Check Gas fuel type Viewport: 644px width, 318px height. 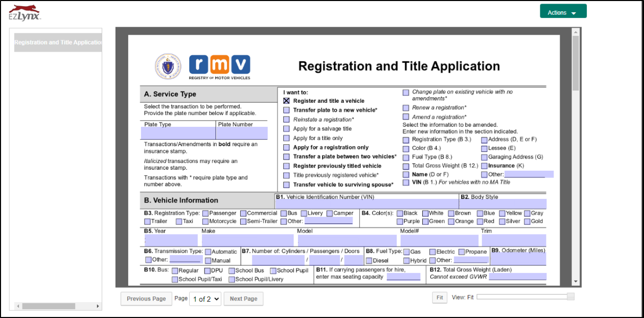tap(406, 252)
